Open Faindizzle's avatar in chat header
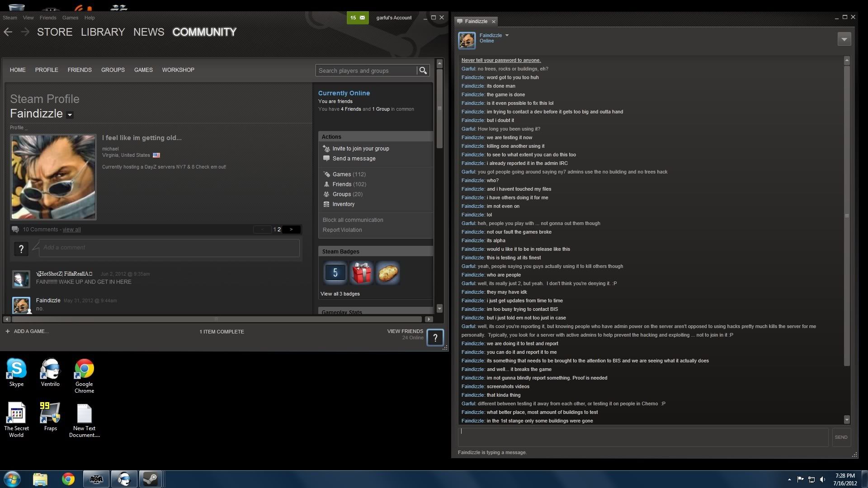 pos(467,40)
